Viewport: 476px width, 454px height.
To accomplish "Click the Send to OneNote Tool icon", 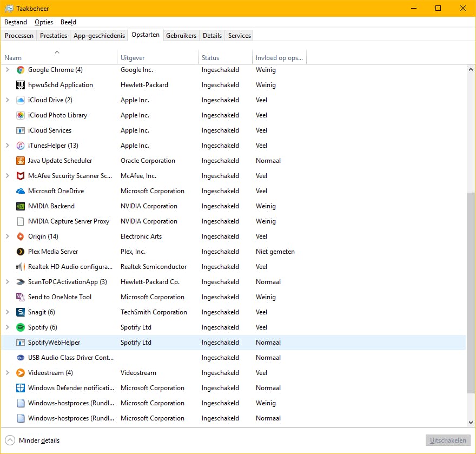I will coord(21,297).
